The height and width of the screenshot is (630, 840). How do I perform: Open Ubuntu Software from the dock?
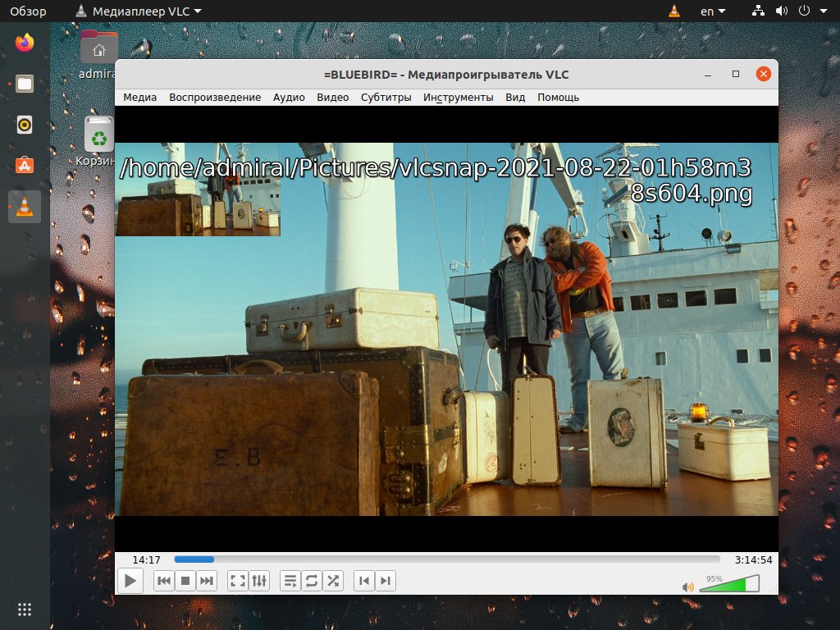tap(25, 166)
